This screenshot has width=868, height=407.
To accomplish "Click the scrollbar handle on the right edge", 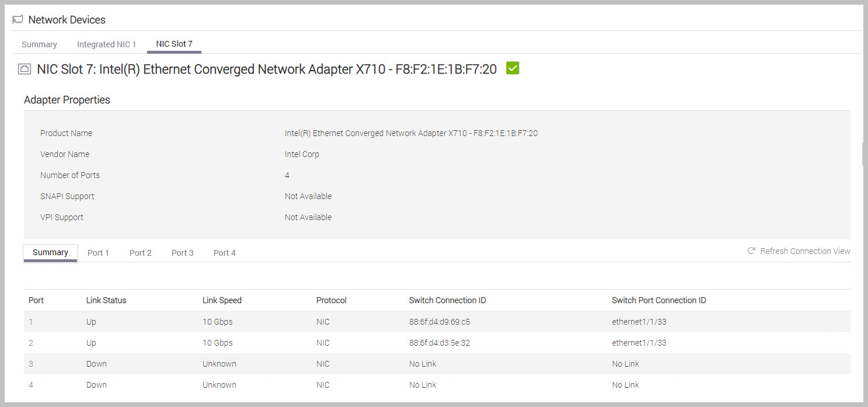I will tap(863, 154).
